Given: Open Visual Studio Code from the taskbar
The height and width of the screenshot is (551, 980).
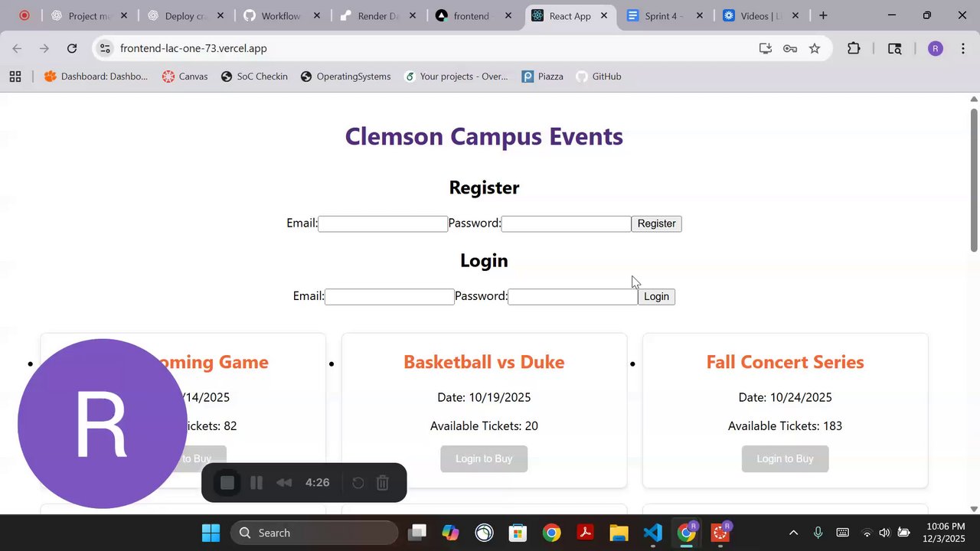Looking at the screenshot, I should tap(652, 533).
